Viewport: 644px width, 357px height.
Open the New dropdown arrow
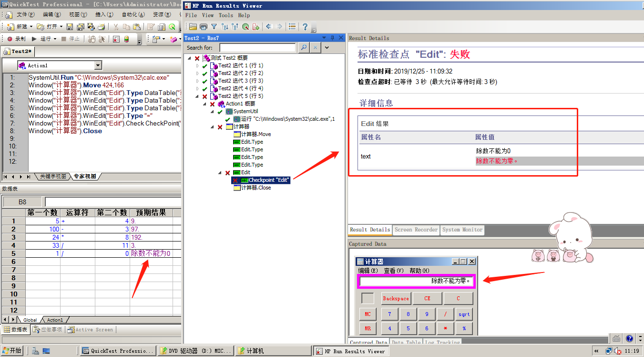pyautogui.click(x=31, y=27)
